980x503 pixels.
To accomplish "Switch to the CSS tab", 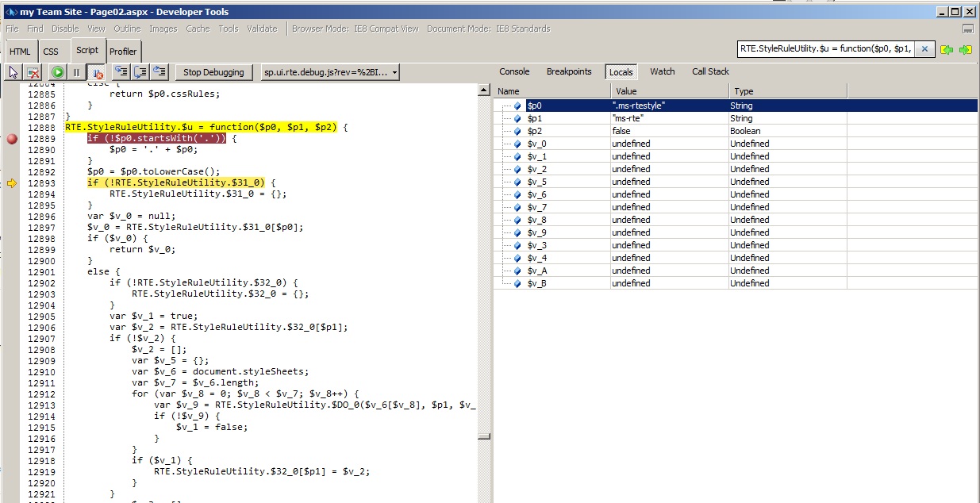I will tap(51, 50).
